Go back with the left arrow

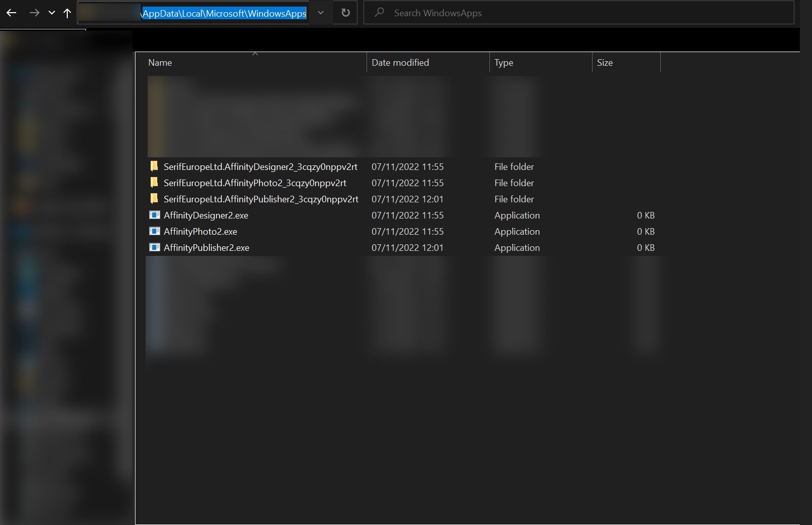pos(12,13)
